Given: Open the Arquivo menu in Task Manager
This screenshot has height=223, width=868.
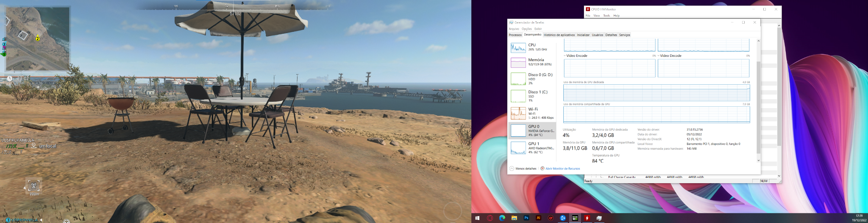Looking at the screenshot, I should (514, 29).
